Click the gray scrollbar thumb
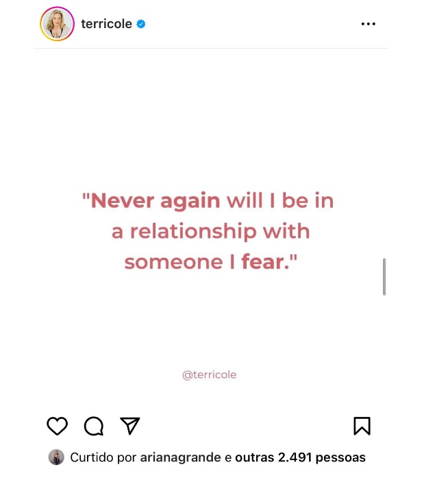This screenshot has height=480, width=448. coord(384,277)
